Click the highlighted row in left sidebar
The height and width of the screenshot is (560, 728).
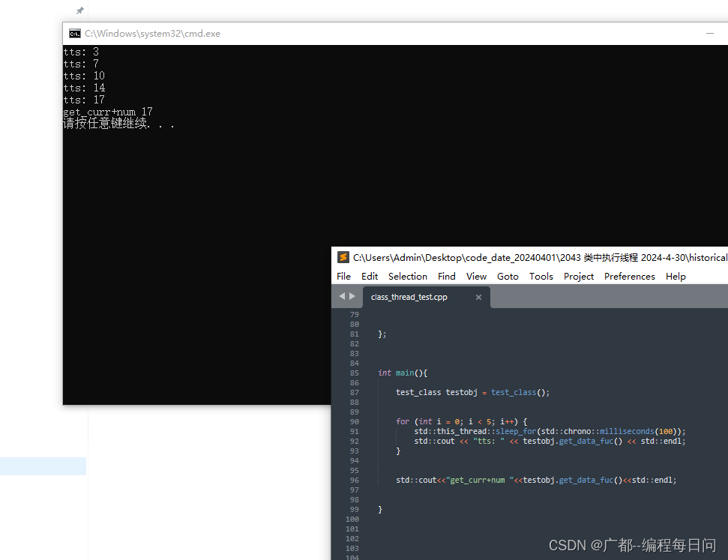(x=43, y=466)
